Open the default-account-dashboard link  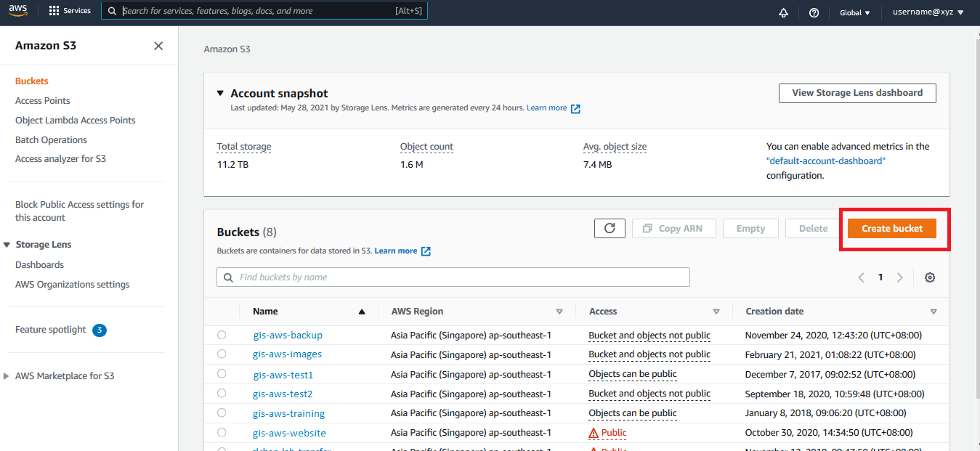coord(826,161)
